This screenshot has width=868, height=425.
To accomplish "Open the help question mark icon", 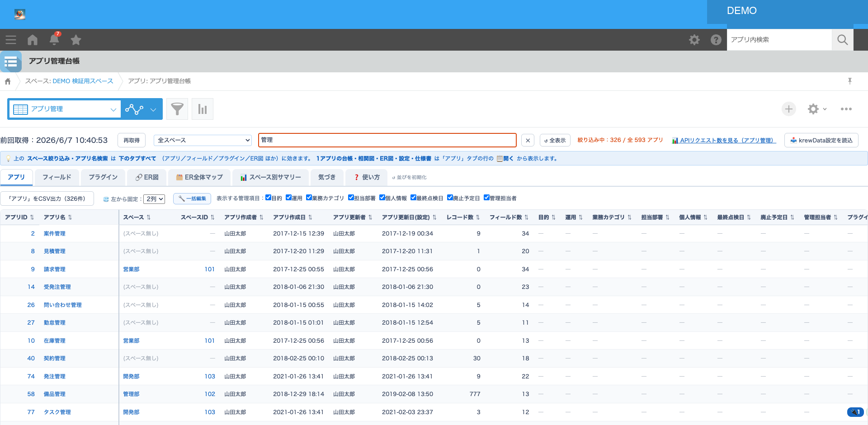I will tap(716, 40).
